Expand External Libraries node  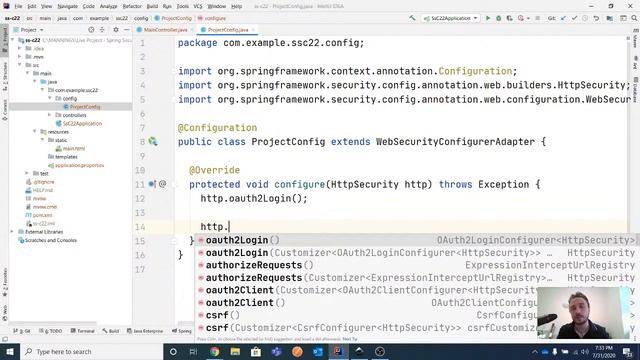click(x=12, y=232)
